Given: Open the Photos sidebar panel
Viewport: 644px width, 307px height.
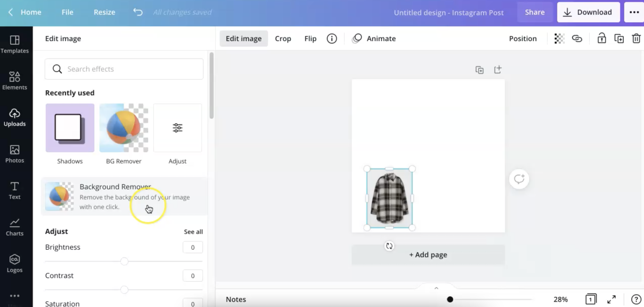Looking at the screenshot, I should tap(14, 154).
